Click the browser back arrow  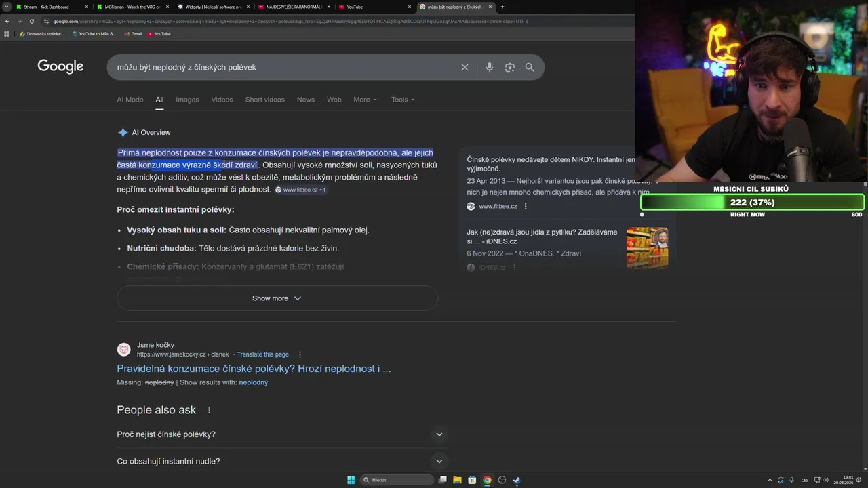pos(7,21)
